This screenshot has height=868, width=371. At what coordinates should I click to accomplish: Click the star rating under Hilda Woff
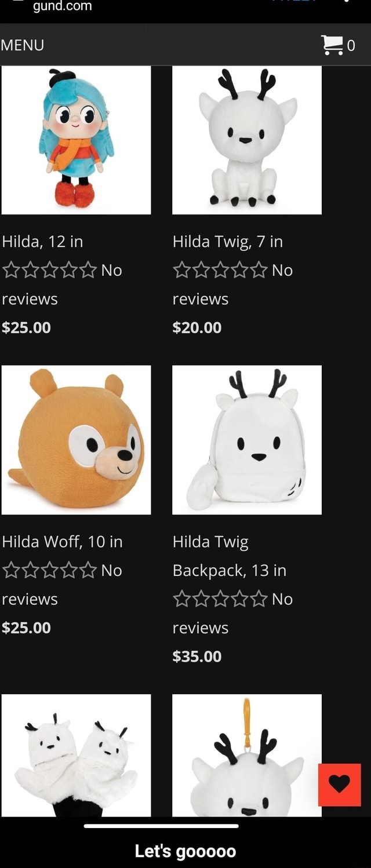49,571
